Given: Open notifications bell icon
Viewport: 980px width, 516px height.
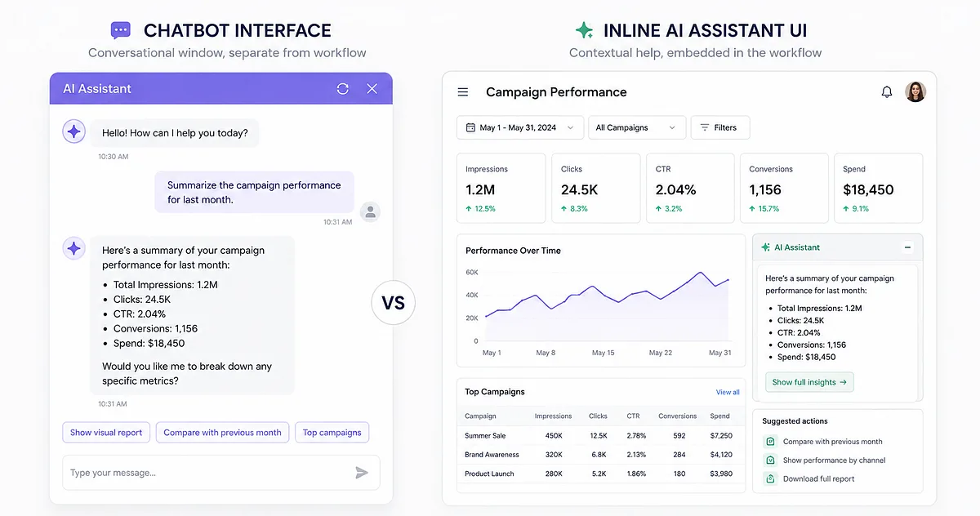Looking at the screenshot, I should [887, 92].
